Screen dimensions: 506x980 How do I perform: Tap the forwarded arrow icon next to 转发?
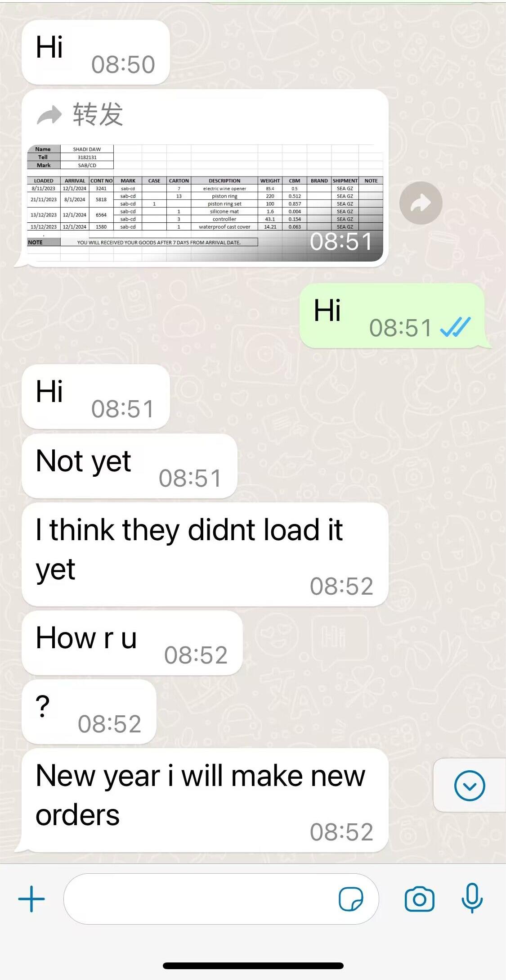point(49,114)
